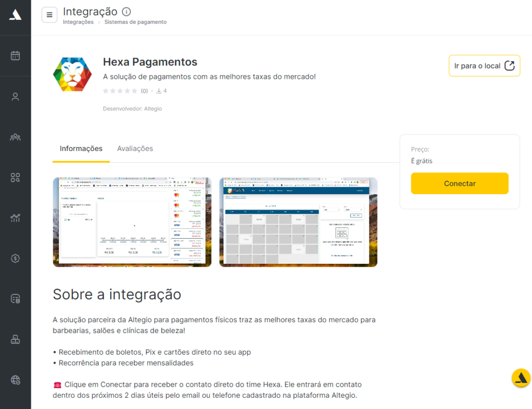Switch to the Avaliações tab
The image size is (532, 409).
click(x=135, y=148)
